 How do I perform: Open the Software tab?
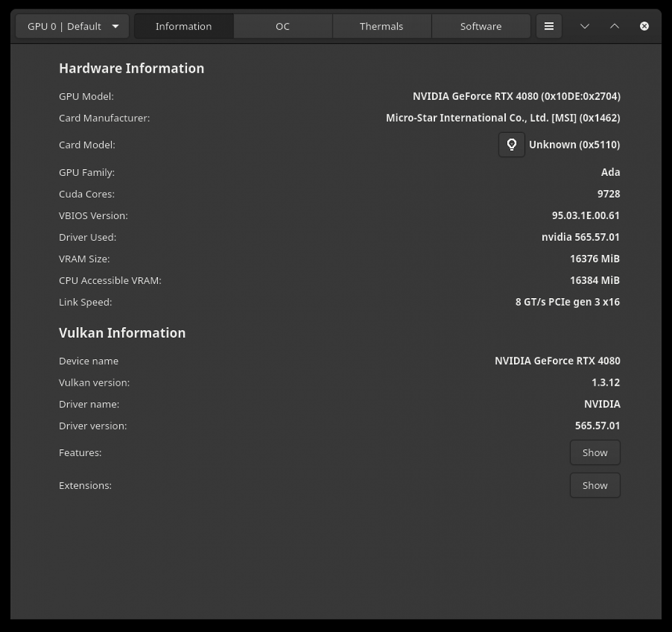tap(481, 26)
